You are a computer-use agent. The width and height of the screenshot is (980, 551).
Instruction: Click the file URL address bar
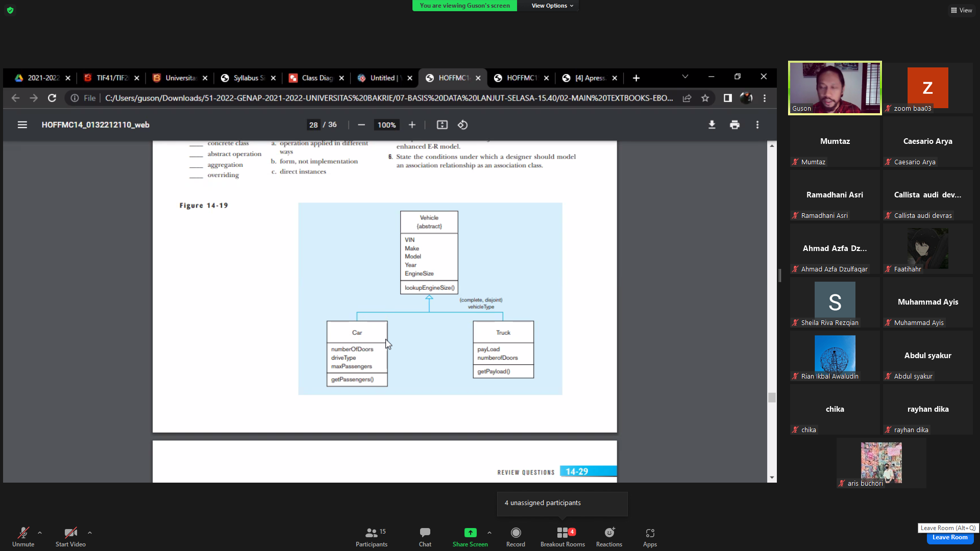click(388, 98)
